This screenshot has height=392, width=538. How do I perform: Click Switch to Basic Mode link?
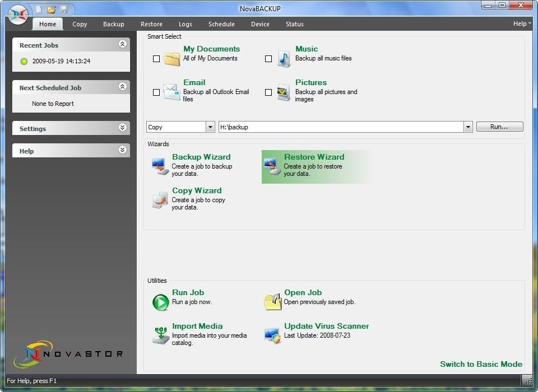(481, 364)
